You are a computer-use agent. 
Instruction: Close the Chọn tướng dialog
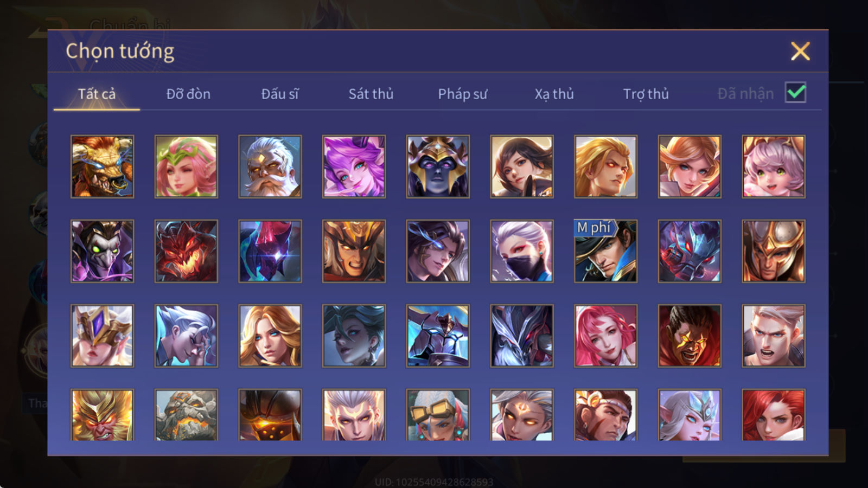(x=800, y=52)
